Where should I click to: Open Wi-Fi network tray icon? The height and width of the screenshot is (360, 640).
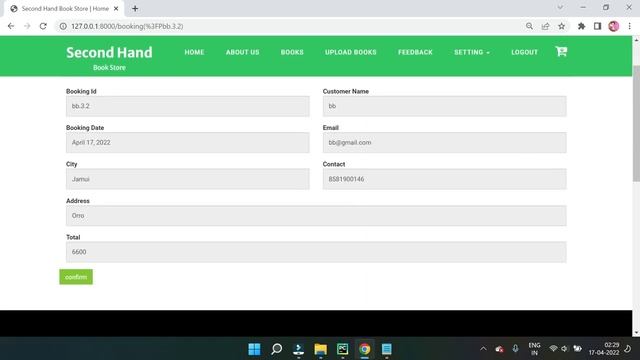pos(553,349)
